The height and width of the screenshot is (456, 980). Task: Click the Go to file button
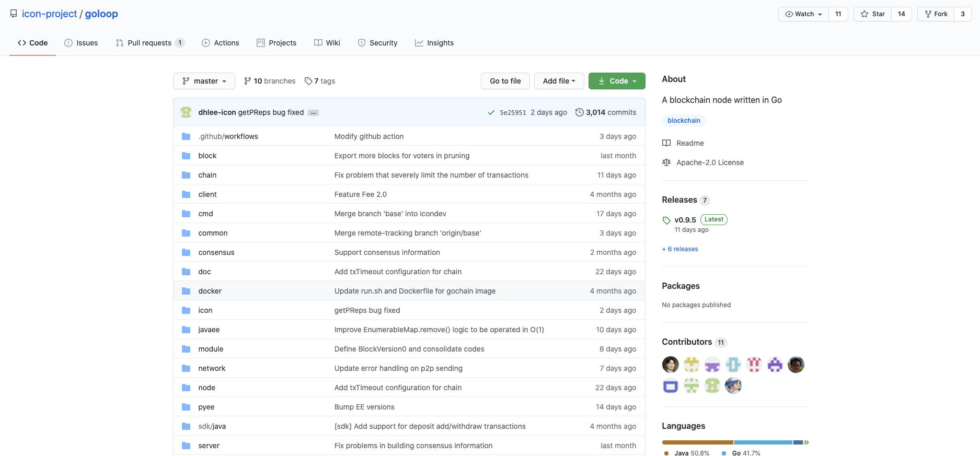505,81
